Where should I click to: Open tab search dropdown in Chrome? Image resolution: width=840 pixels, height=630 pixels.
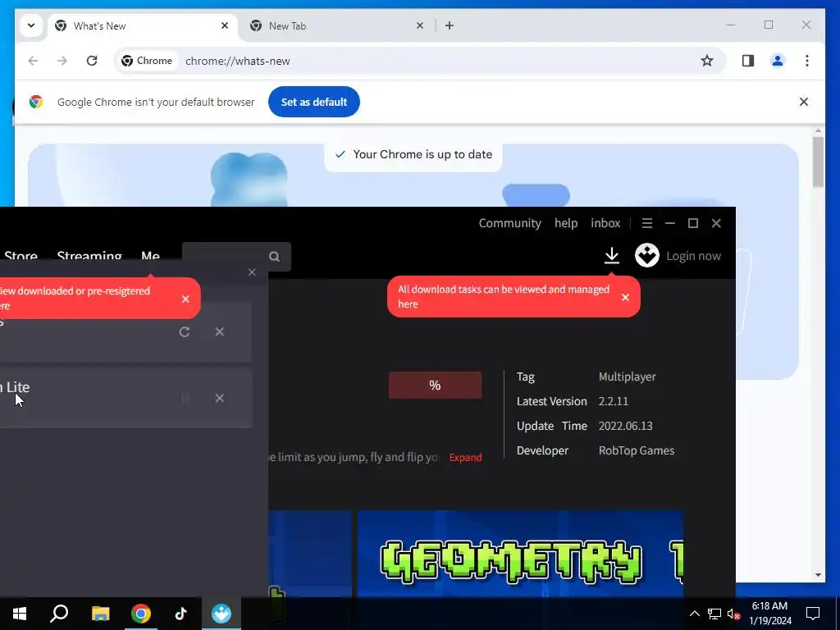coord(31,25)
